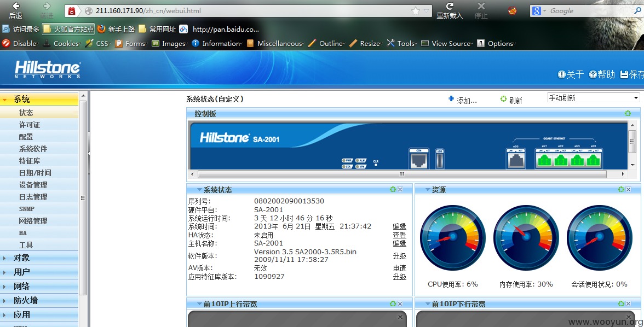Expand the 防火墙 sidebar section

coord(39,300)
